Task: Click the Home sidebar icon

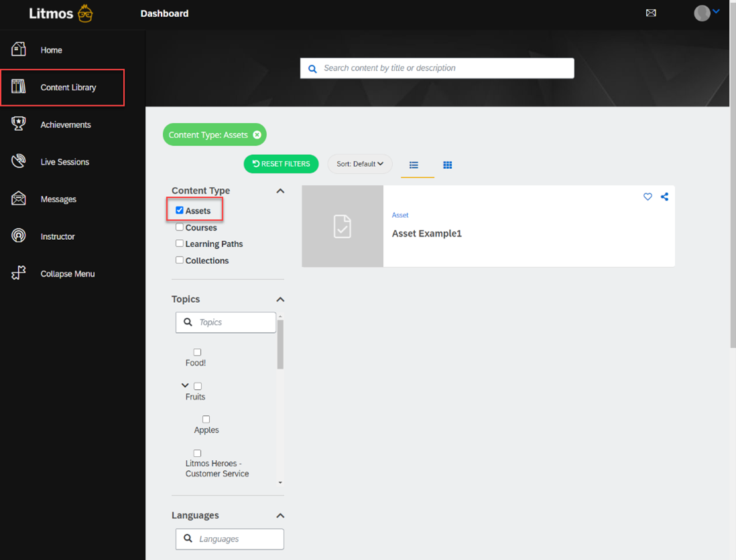Action: click(18, 50)
